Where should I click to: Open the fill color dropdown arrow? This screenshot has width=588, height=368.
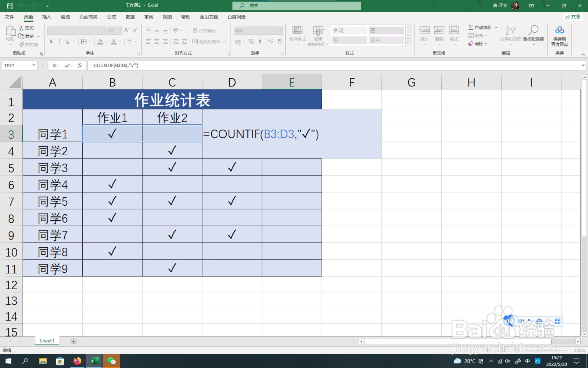click(106, 42)
